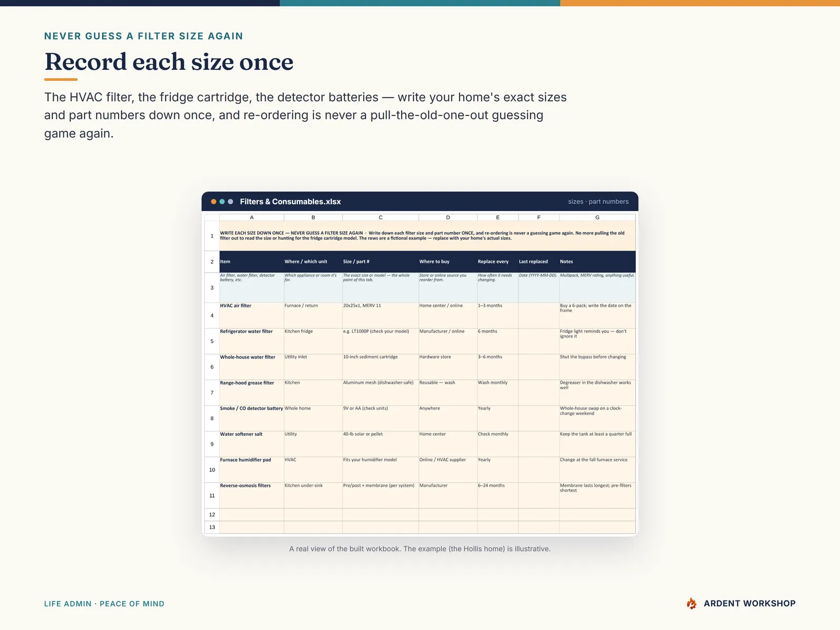This screenshot has height=630, width=840.
Task: Click the Filters & Consumables.xlsx title
Action: (x=290, y=202)
